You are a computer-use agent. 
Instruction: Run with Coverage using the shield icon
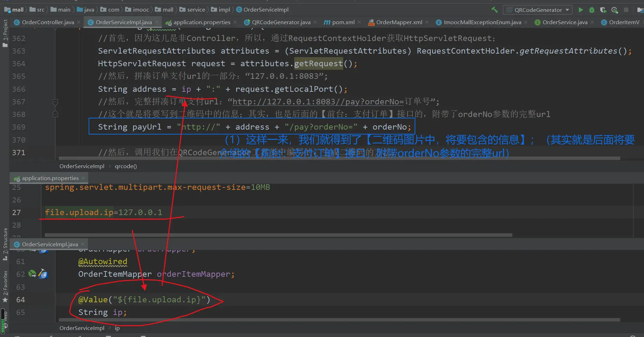[603, 10]
